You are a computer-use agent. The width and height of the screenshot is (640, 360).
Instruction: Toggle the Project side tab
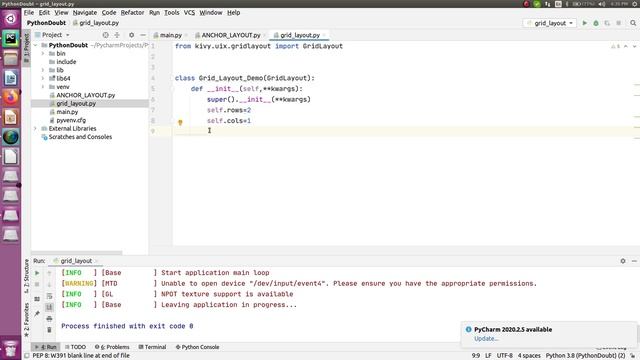point(26,48)
